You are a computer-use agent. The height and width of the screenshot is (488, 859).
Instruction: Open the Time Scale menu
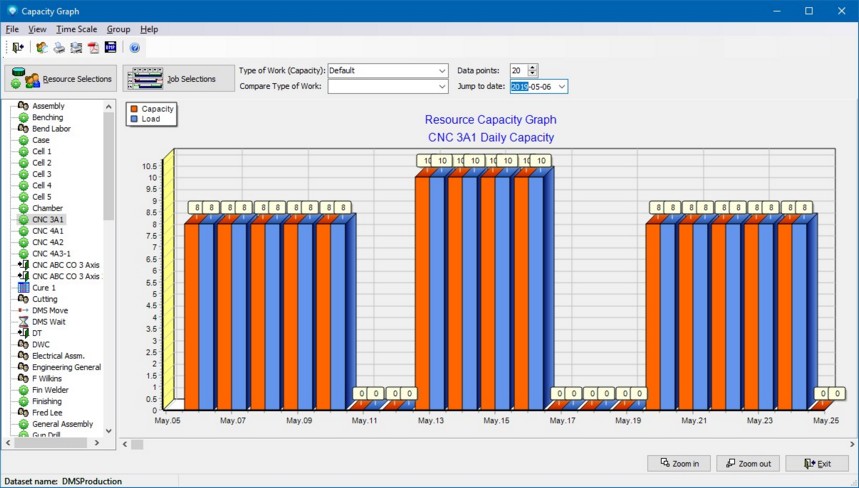coord(76,29)
